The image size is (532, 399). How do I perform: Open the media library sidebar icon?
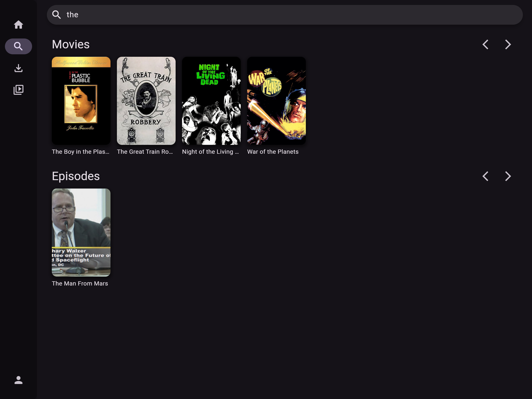tap(18, 90)
